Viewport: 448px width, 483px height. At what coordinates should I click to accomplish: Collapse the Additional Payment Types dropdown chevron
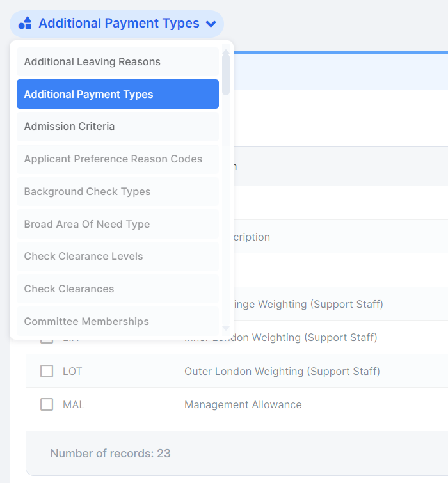[x=211, y=24]
